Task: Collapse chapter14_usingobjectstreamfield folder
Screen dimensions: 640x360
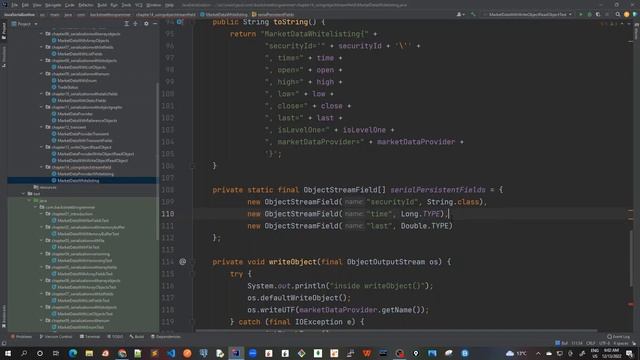Action: pos(42,167)
